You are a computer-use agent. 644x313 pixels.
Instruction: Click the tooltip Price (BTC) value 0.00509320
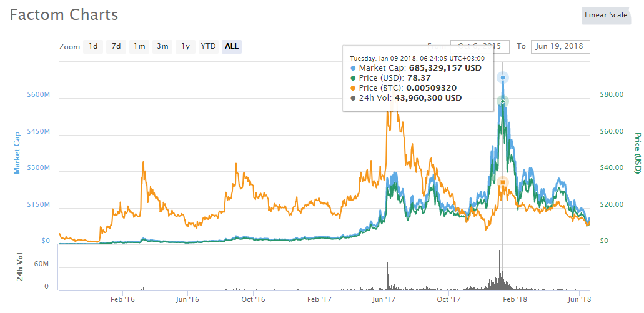[x=431, y=88]
